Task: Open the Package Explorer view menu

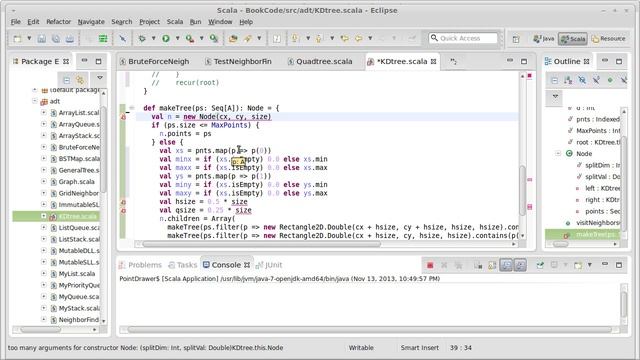Action: click(100, 78)
